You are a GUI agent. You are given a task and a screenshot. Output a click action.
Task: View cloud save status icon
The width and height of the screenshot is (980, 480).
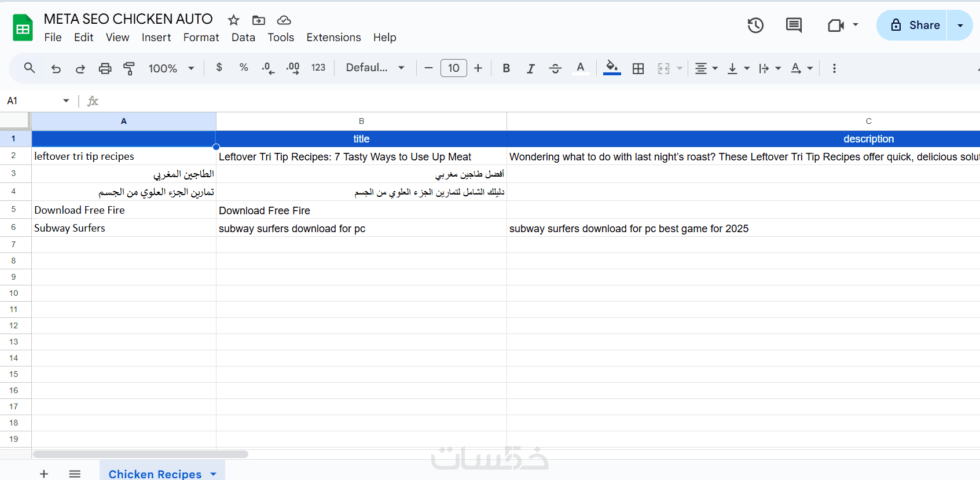pos(284,20)
